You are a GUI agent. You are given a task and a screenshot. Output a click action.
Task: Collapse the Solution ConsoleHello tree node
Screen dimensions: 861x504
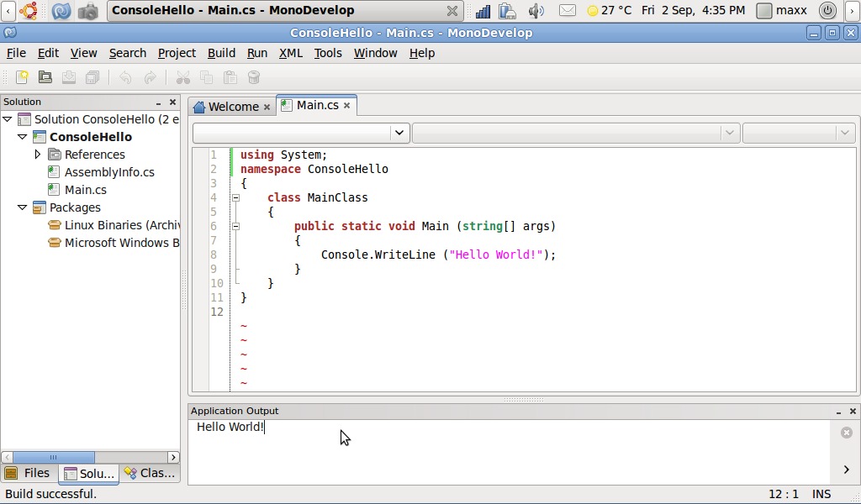(8, 119)
